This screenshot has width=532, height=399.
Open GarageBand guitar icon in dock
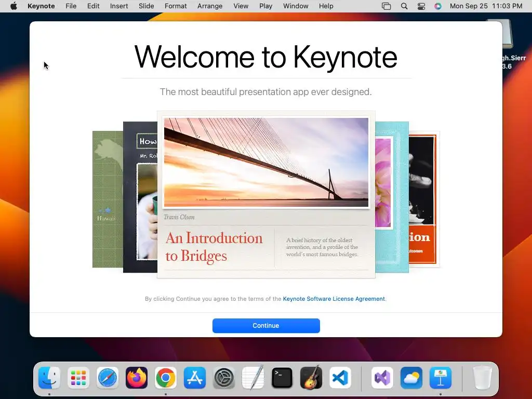pyautogui.click(x=311, y=378)
